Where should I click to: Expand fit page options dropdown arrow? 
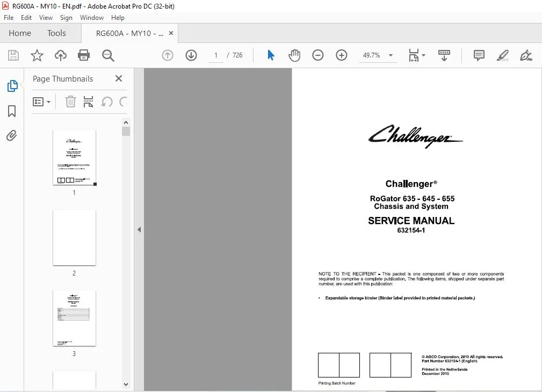424,55
